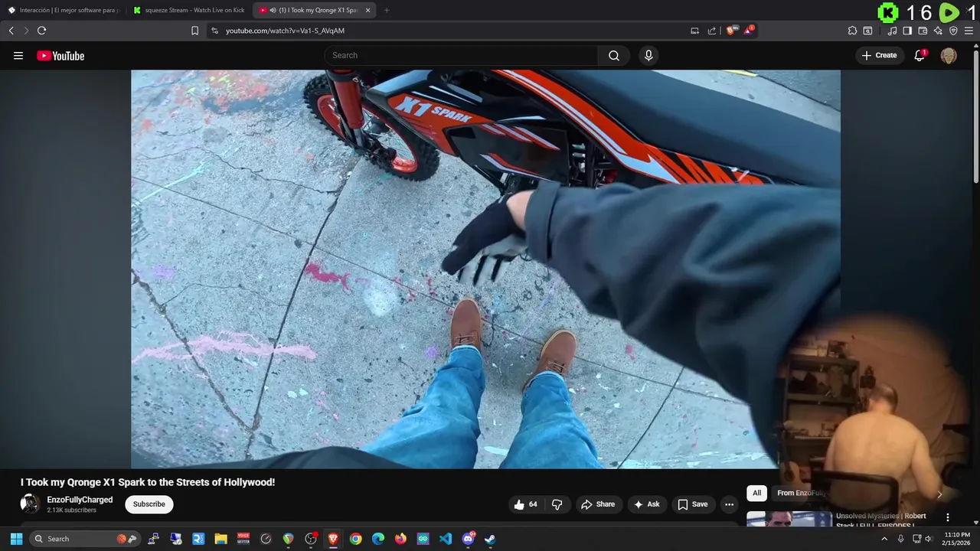Image resolution: width=980 pixels, height=551 pixels.
Task: Open Brave Leo AI sparkle icon
Action: (938, 31)
